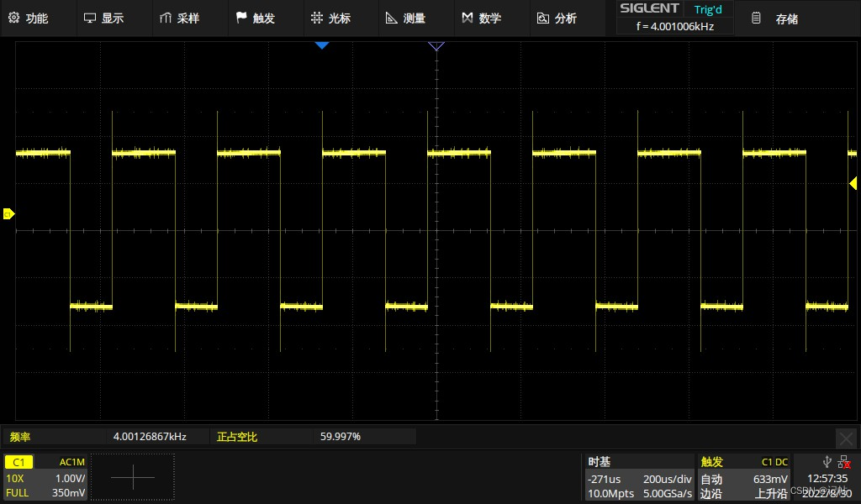Click the 自动 trigger mode setting
The height and width of the screenshot is (504, 861).
(x=711, y=480)
